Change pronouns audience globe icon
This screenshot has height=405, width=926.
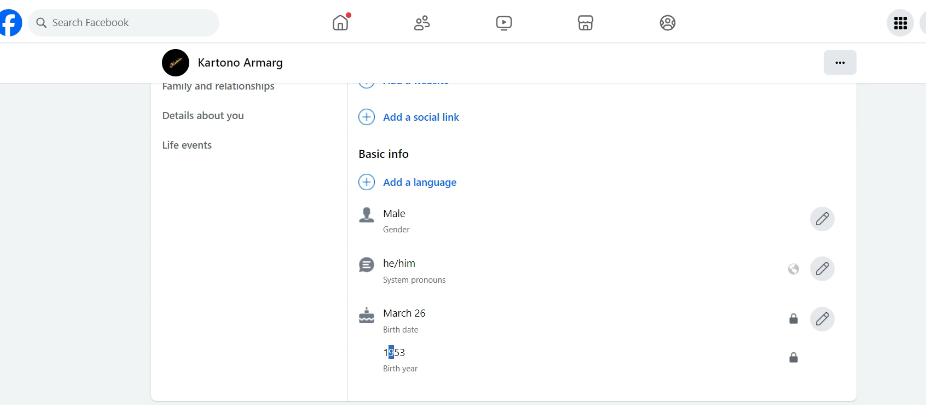point(793,269)
